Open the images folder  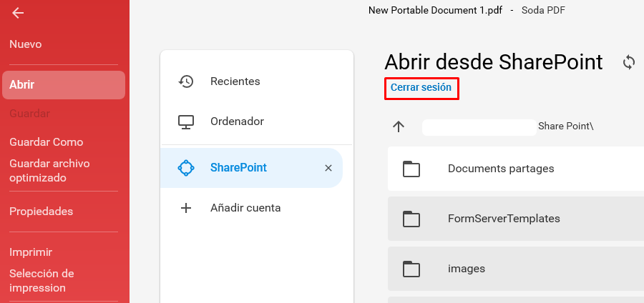coord(516,269)
